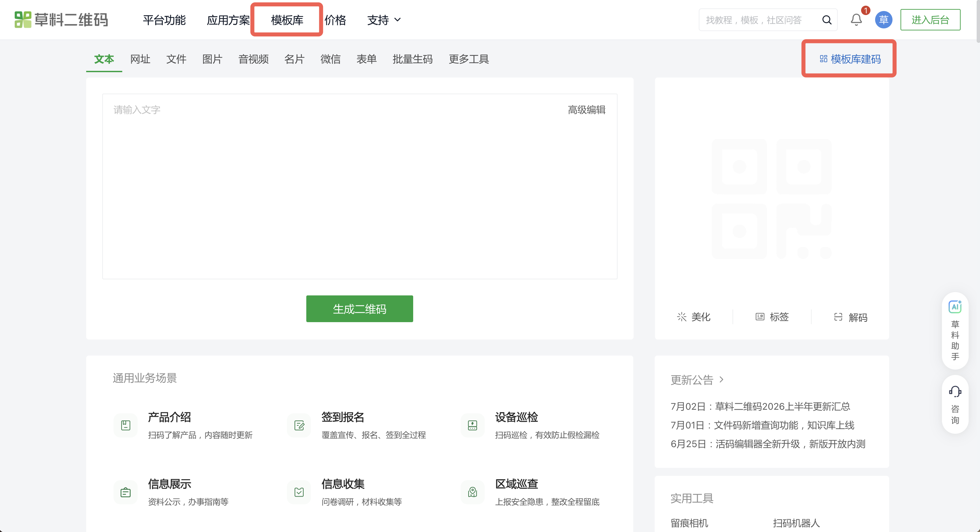Viewport: 980px width, 532px height.
Task: Click the 美化 sparkle icon
Action: [x=681, y=317]
